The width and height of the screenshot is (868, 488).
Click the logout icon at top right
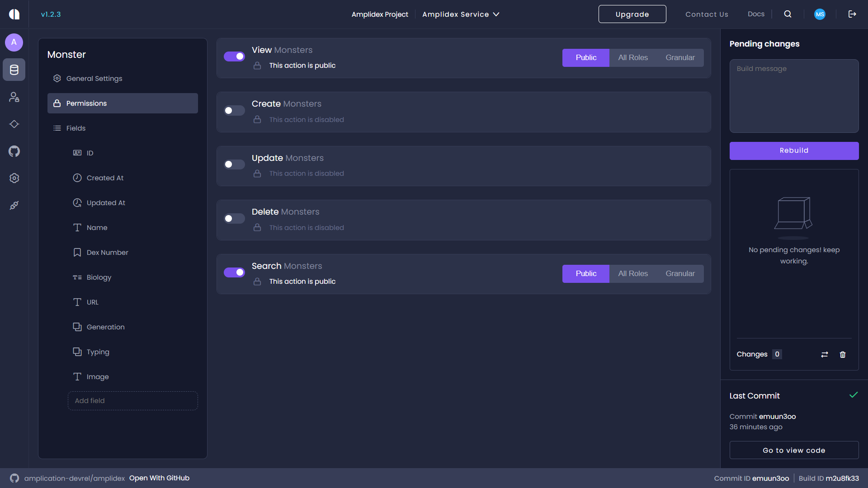point(852,14)
